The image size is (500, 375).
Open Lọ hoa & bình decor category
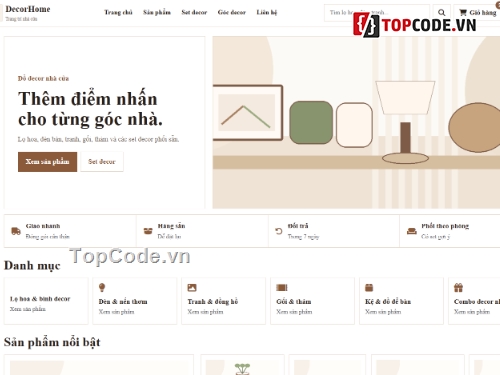(x=46, y=301)
